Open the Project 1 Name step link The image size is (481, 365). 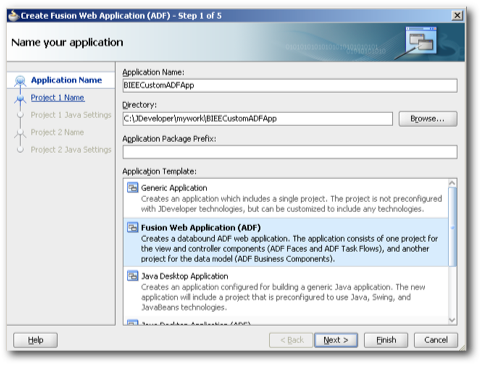click(x=57, y=98)
